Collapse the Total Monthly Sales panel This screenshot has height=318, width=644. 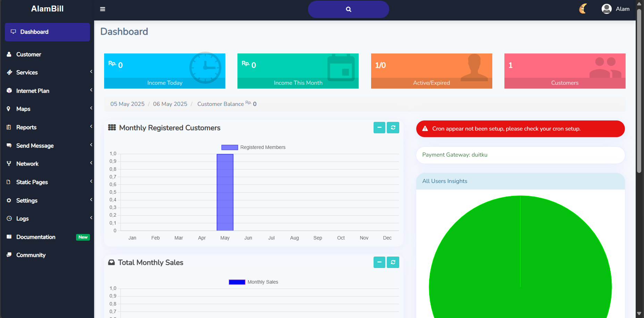(379, 262)
